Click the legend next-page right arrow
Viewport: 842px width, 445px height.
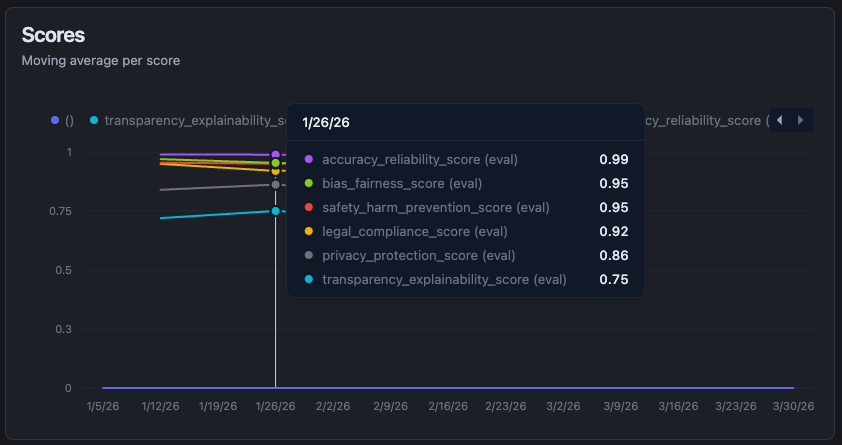pyautogui.click(x=800, y=120)
